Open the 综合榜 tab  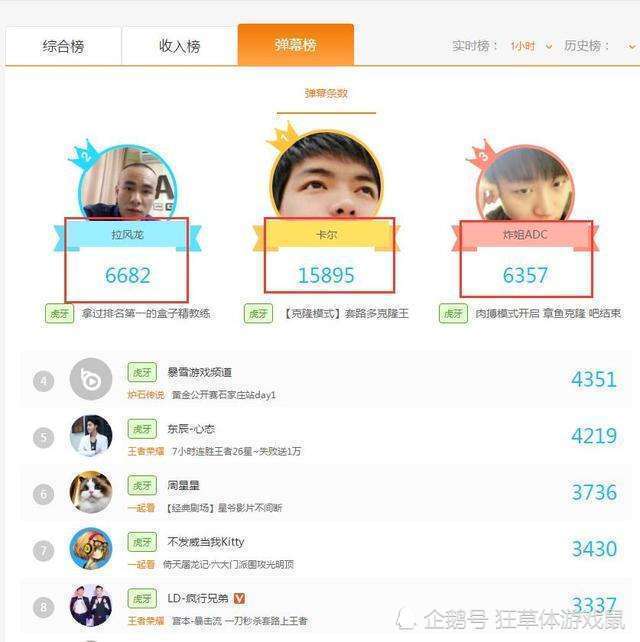point(63,46)
